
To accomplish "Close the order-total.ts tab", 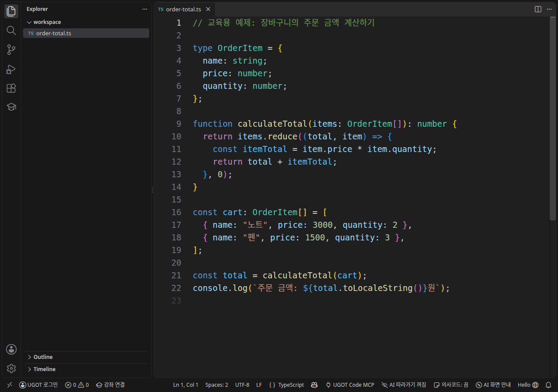I will (208, 9).
